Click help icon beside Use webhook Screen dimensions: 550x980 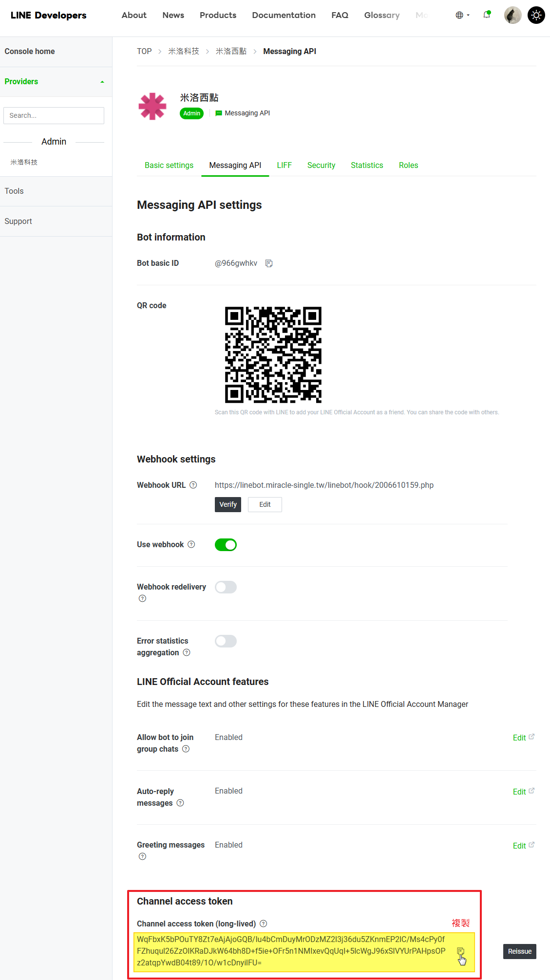coord(191,544)
